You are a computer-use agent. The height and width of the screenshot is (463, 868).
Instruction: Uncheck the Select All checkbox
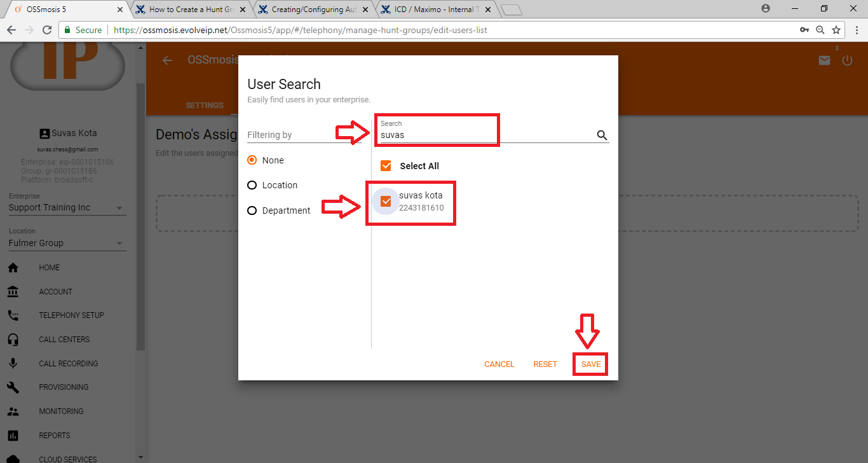pyautogui.click(x=386, y=166)
